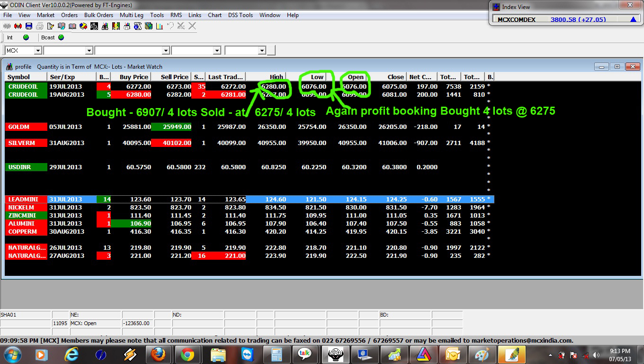Click the red and black login icon

(x=18, y=26)
